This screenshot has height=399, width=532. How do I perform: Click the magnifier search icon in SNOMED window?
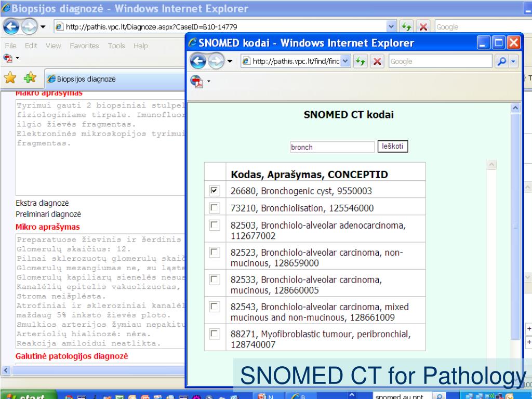pyautogui.click(x=501, y=61)
